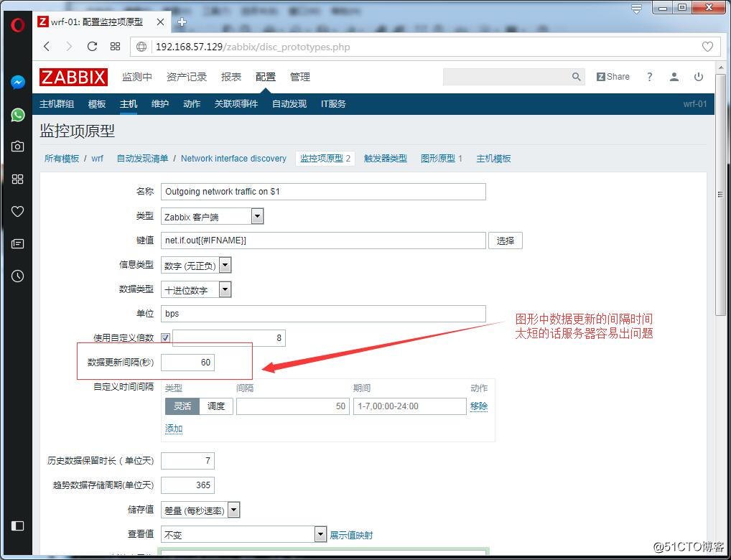731x560 pixels.
Task: Go forward to next page
Action: [69, 46]
